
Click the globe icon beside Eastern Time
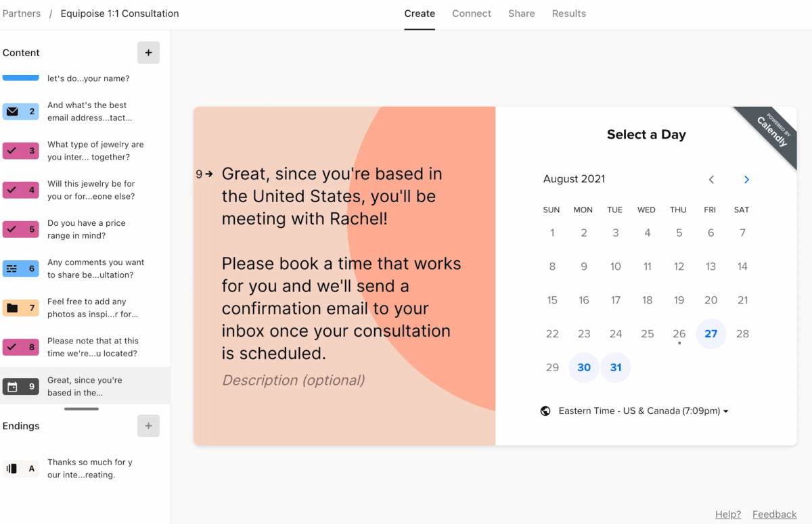point(545,410)
